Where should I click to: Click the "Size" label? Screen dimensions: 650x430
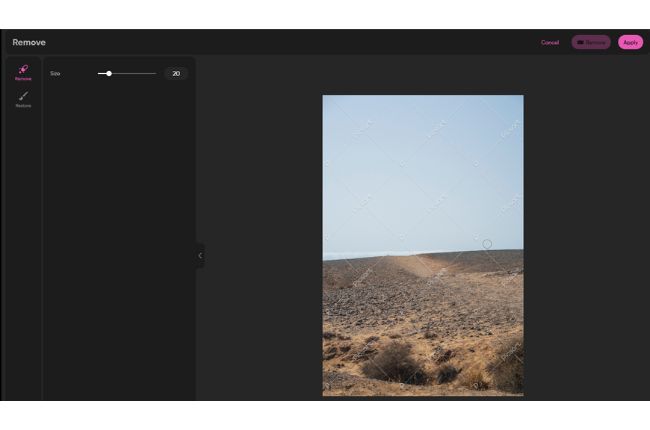(55, 73)
